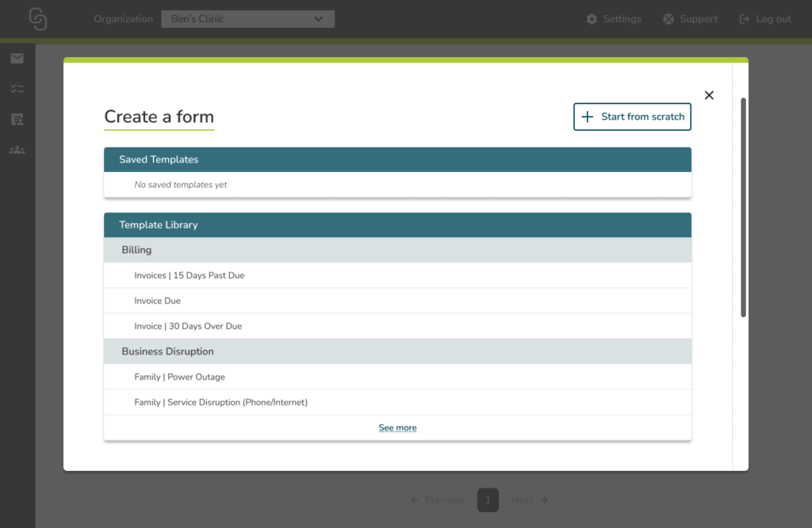
Task: Open the checklist icon in sidebar
Action: click(17, 89)
